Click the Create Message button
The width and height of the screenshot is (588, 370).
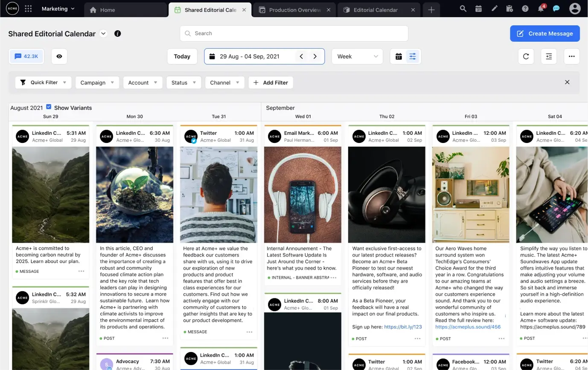545,33
